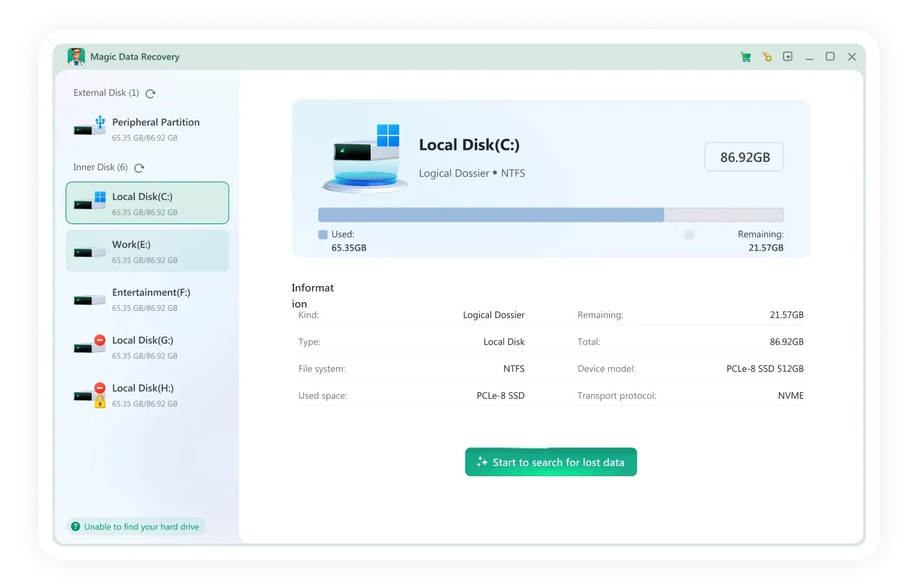Click the 86.92GB capacity badge
The image size is (908, 588).
pyautogui.click(x=745, y=157)
